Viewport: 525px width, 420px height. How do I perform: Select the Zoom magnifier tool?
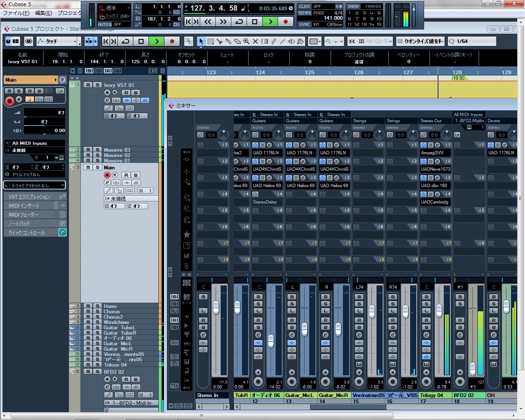pos(247,41)
